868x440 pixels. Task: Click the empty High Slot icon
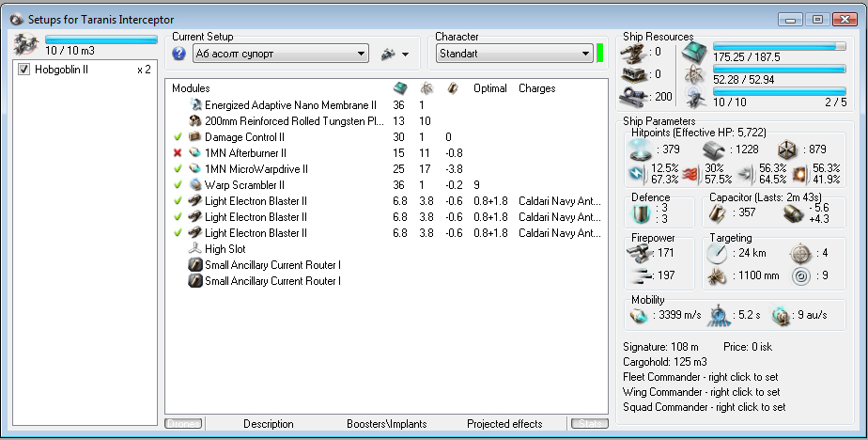(194, 249)
